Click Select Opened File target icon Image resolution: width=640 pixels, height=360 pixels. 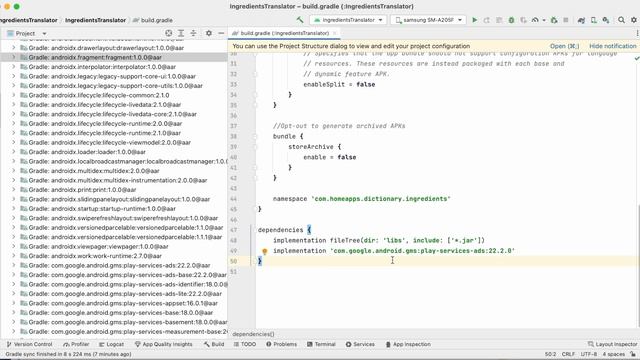point(169,33)
